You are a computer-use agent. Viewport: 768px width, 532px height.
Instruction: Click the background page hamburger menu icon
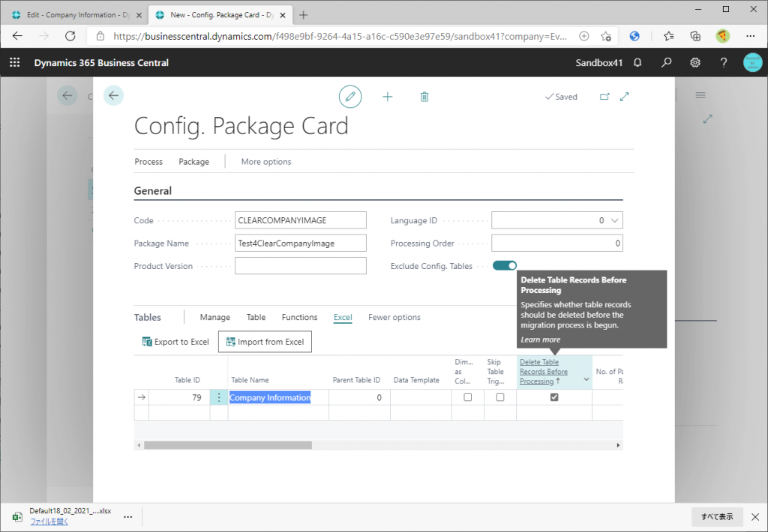pyautogui.click(x=700, y=95)
